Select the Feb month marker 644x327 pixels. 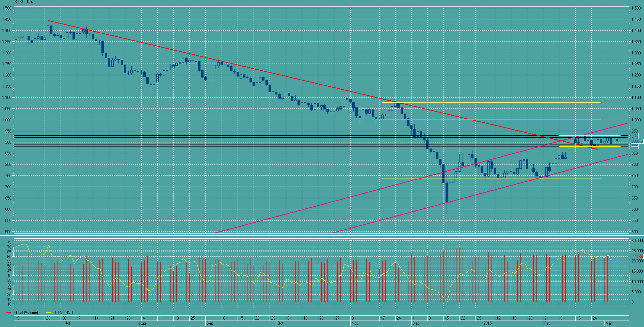coord(547,323)
